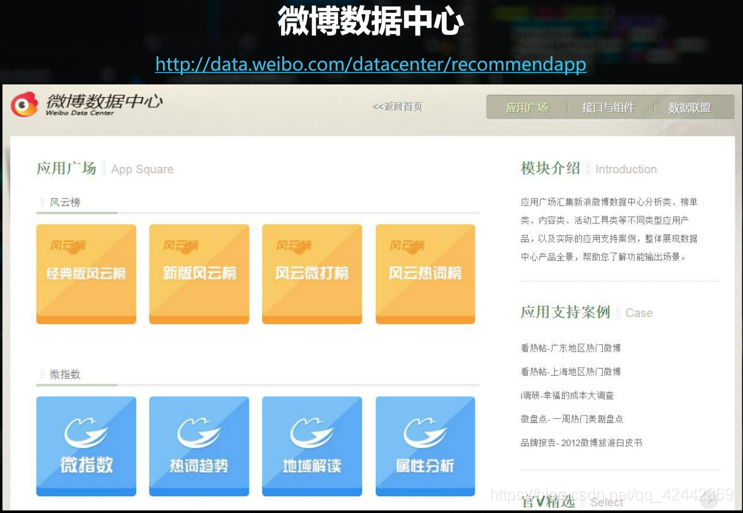Go back via 返回首页 link
743x513 pixels.
(397, 107)
